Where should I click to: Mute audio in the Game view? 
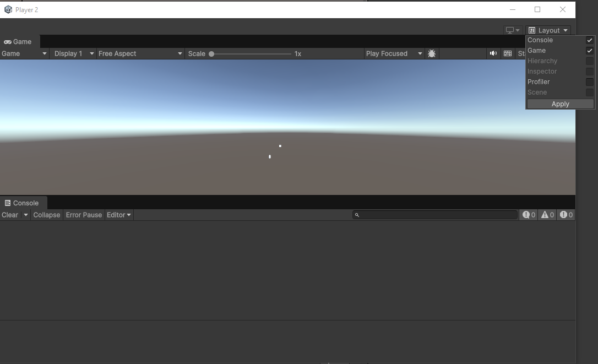click(x=493, y=53)
